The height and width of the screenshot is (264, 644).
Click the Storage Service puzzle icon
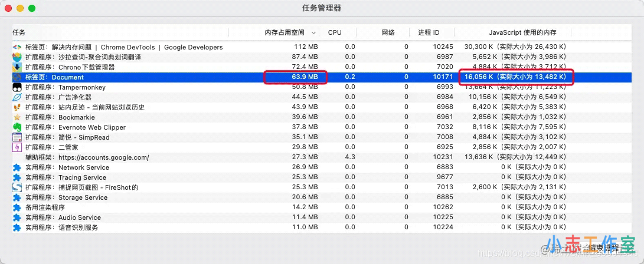[17, 197]
